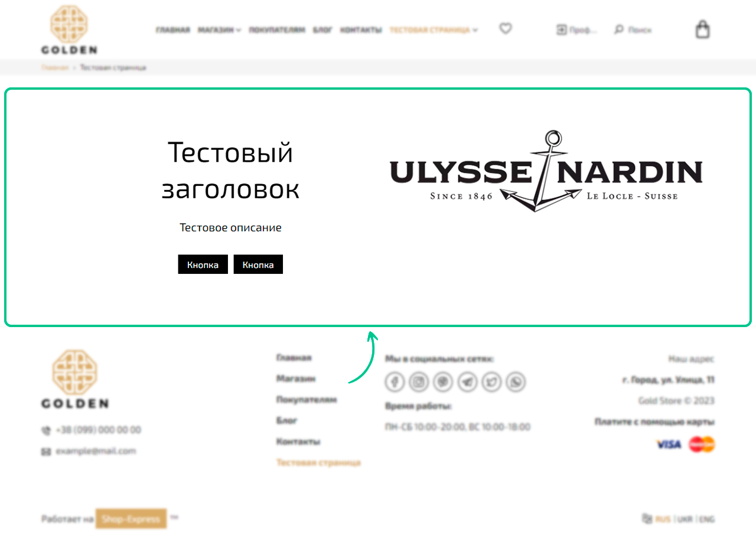Click the Visa card logo

[x=669, y=444]
